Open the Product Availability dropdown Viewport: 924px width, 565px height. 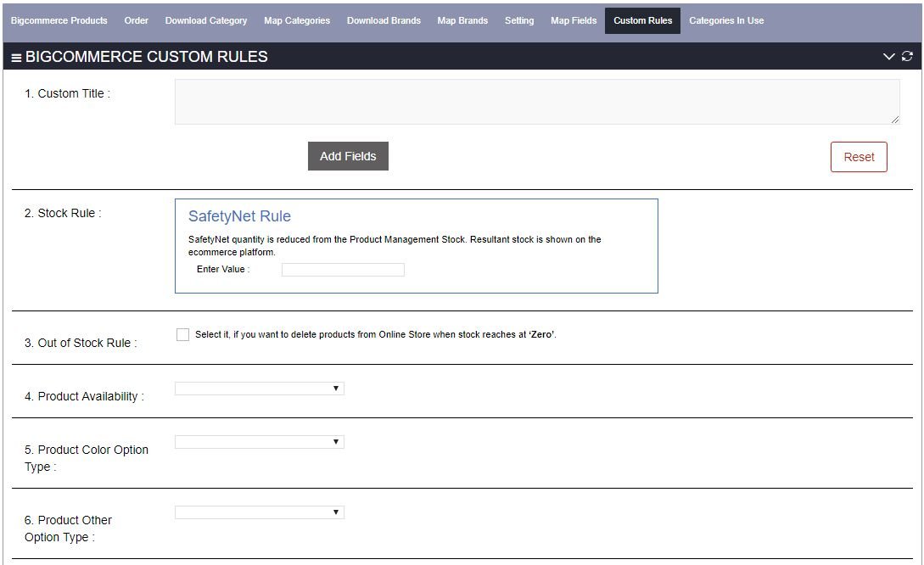(260, 389)
